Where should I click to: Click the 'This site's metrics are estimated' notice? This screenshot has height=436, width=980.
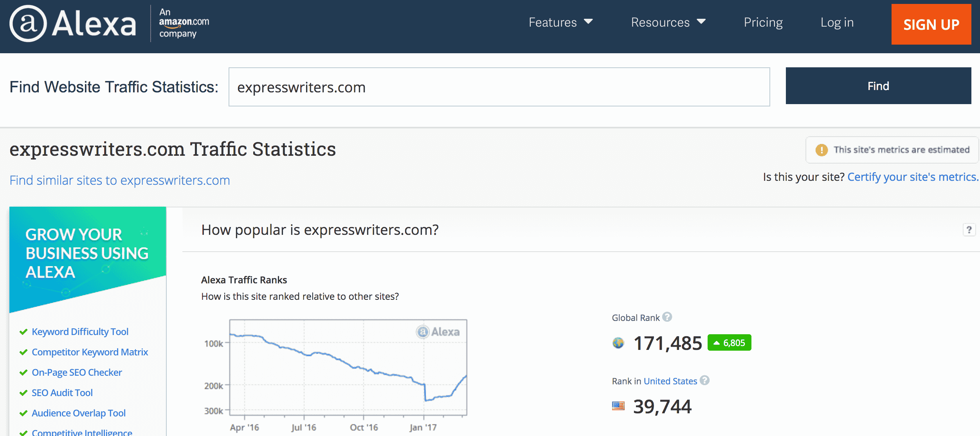pyautogui.click(x=892, y=150)
